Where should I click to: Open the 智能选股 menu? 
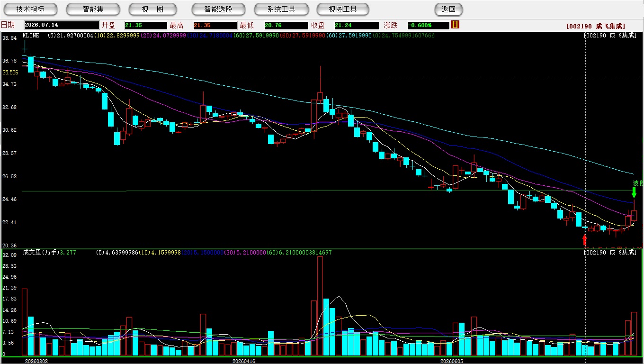pyautogui.click(x=218, y=9)
